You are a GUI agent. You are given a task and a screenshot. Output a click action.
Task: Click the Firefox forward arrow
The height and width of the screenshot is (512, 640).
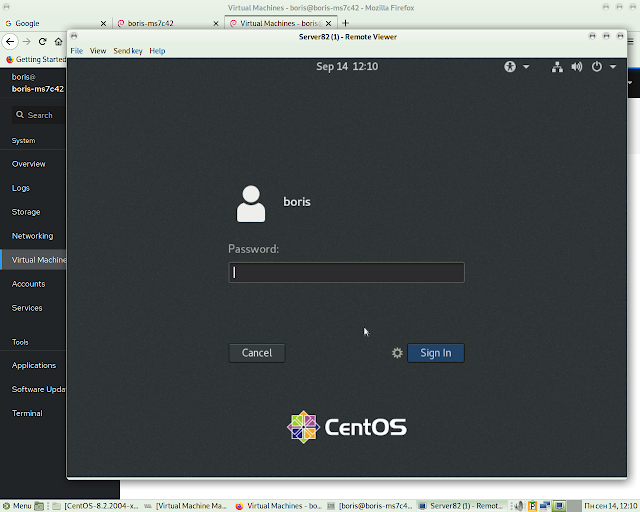pyautogui.click(x=27, y=41)
